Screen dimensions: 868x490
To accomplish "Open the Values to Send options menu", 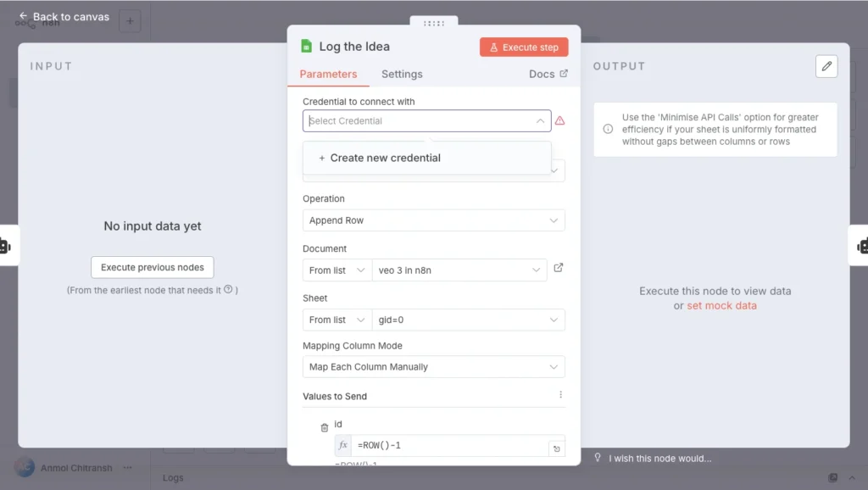I will (560, 395).
